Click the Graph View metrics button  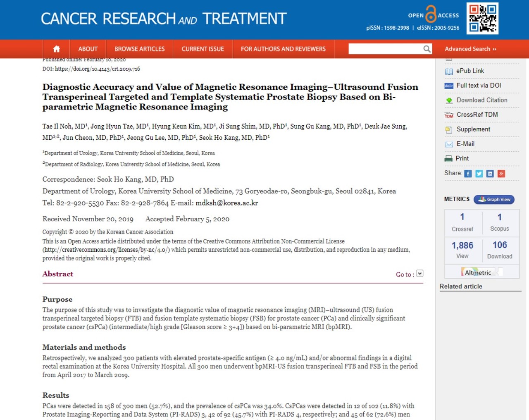point(494,199)
